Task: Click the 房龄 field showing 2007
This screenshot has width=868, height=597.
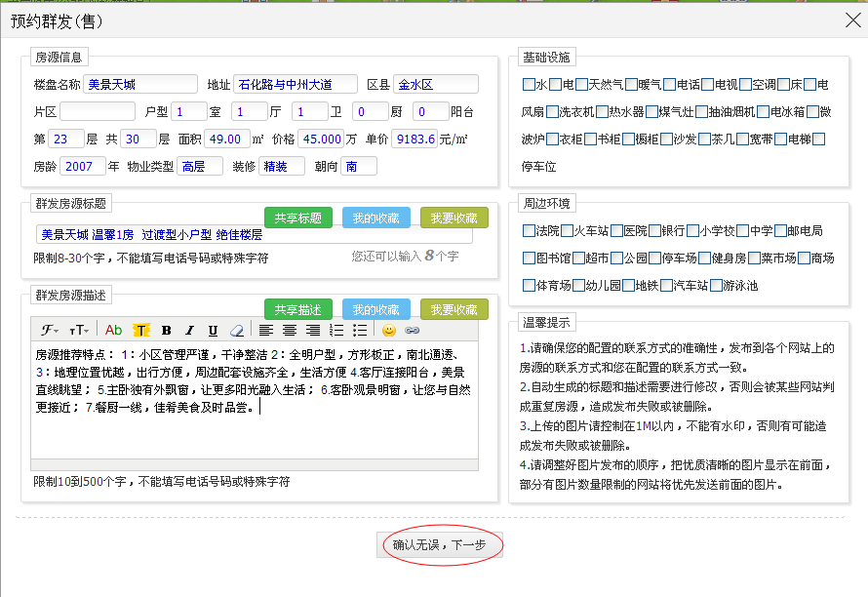Action: pos(83,166)
